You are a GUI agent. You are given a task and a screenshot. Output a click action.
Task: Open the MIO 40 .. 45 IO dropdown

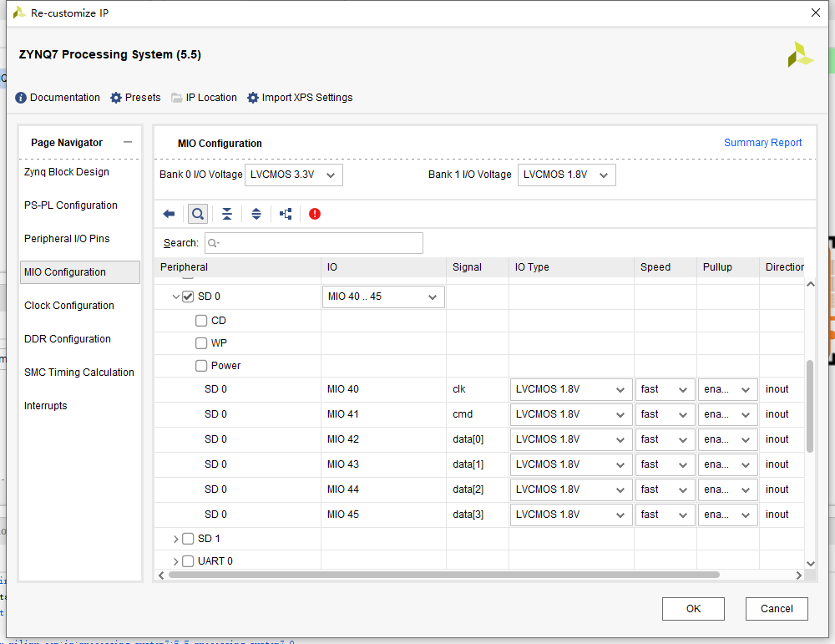point(383,297)
